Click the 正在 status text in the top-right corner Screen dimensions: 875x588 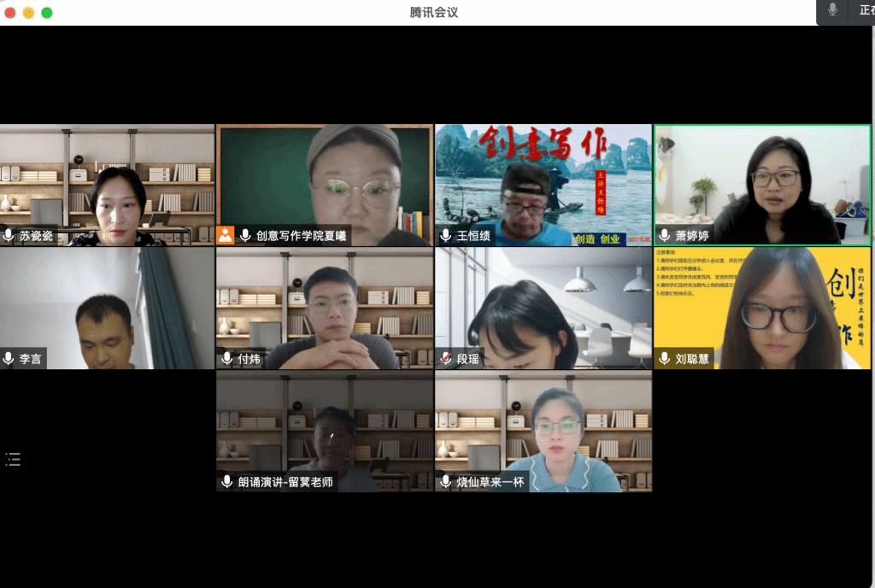point(865,10)
